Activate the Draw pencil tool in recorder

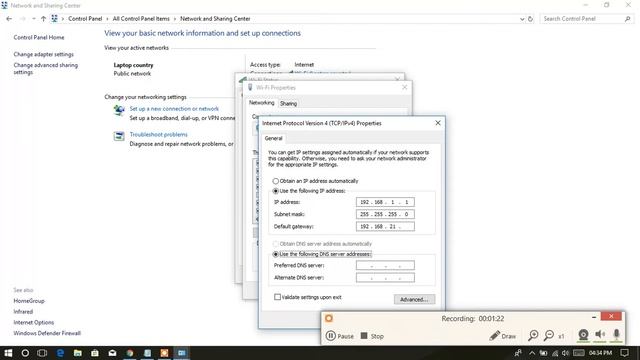502,336
